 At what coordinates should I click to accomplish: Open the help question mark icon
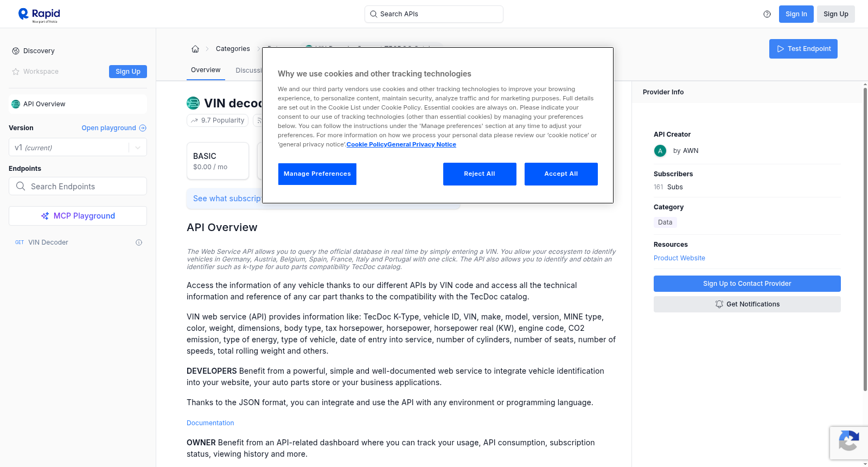[767, 14]
